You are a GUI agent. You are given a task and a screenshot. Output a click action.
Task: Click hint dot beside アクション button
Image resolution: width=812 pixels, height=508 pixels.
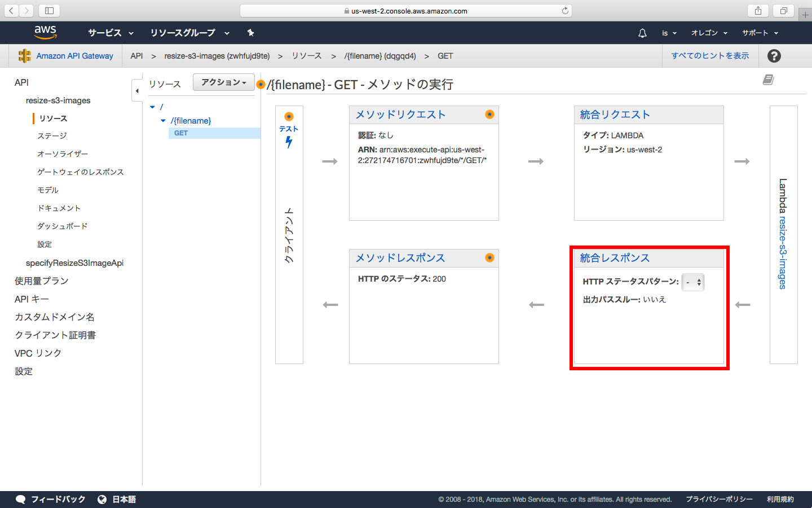[260, 85]
